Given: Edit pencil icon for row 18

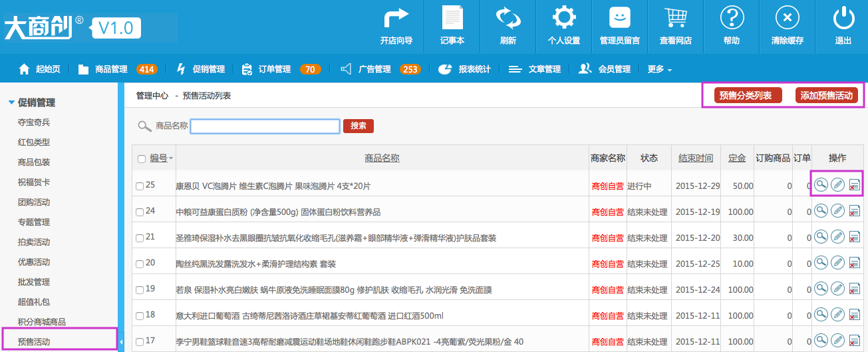Looking at the screenshot, I should click(838, 315).
